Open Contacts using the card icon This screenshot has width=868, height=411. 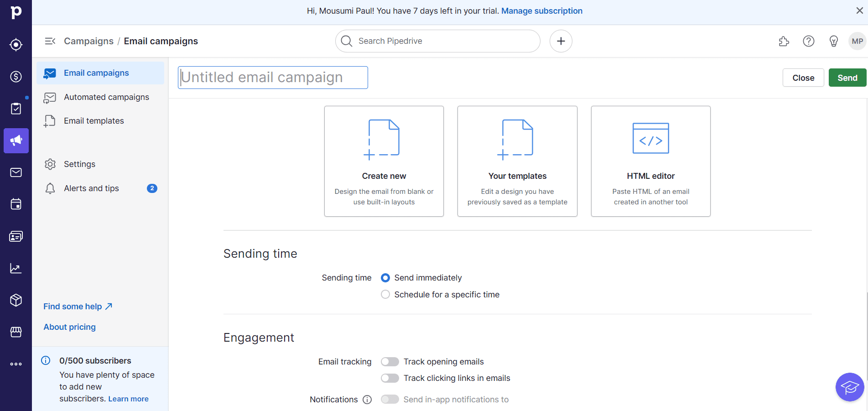tap(16, 236)
